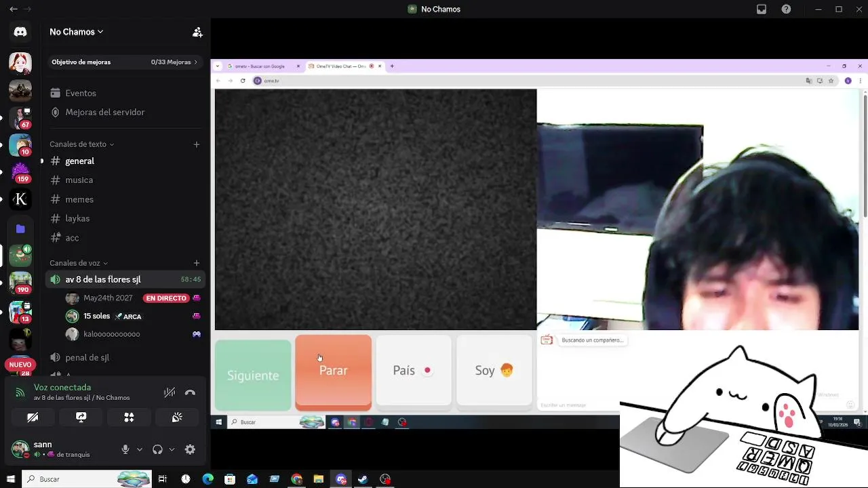Open Windows Start menu
This screenshot has height=488, width=868.
coord(10,479)
